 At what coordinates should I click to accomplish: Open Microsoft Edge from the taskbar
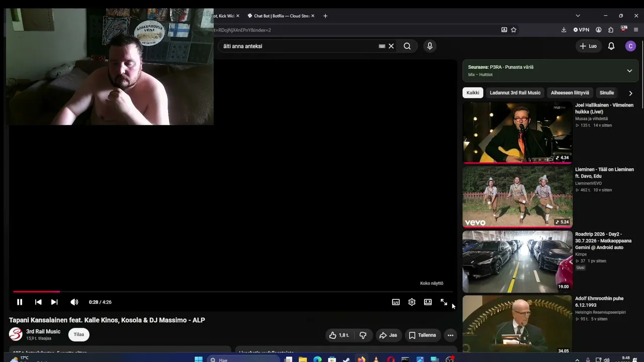tap(317, 359)
